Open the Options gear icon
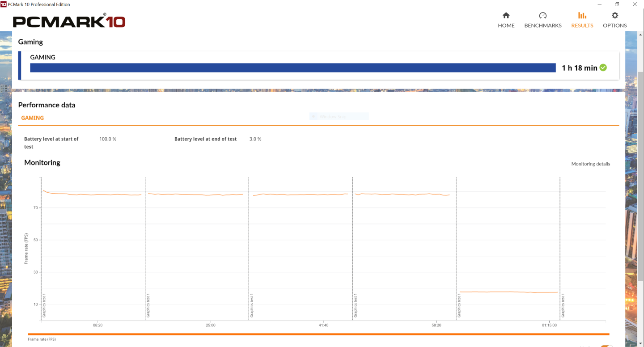The width and height of the screenshot is (644, 347). [615, 15]
